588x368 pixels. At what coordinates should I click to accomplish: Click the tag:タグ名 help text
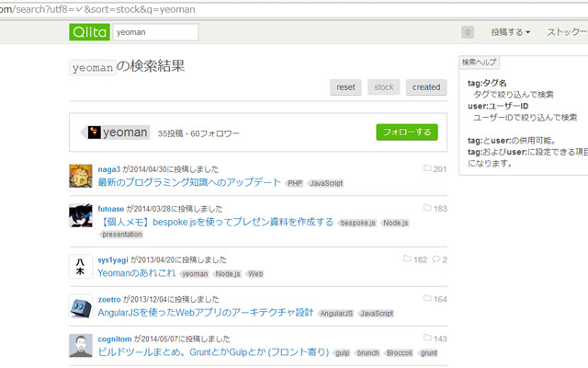[487, 83]
